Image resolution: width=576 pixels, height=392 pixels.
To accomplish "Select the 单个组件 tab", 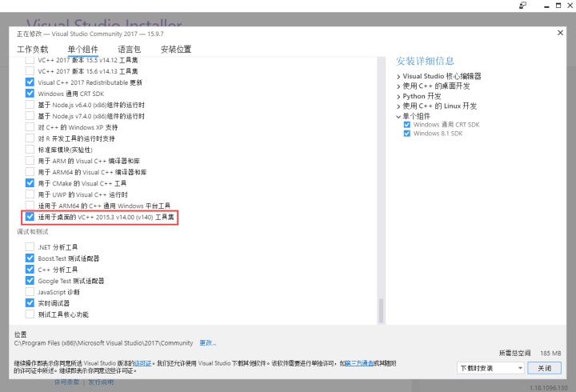I will coord(82,50).
